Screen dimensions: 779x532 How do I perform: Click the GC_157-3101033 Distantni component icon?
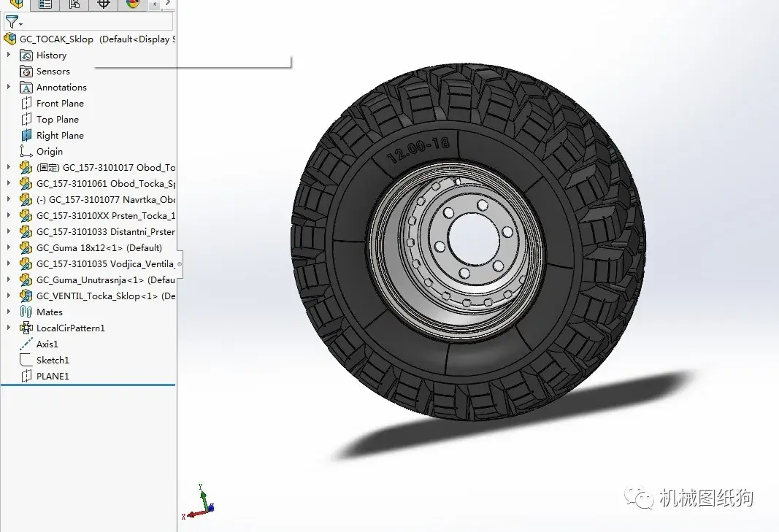click(26, 231)
